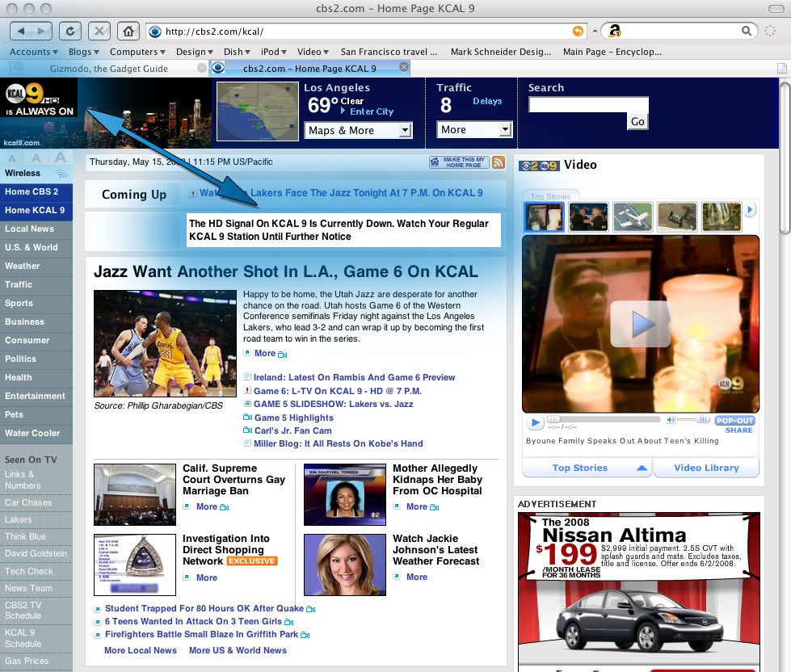Open the San Francisco travel bookmark

pos(389,52)
